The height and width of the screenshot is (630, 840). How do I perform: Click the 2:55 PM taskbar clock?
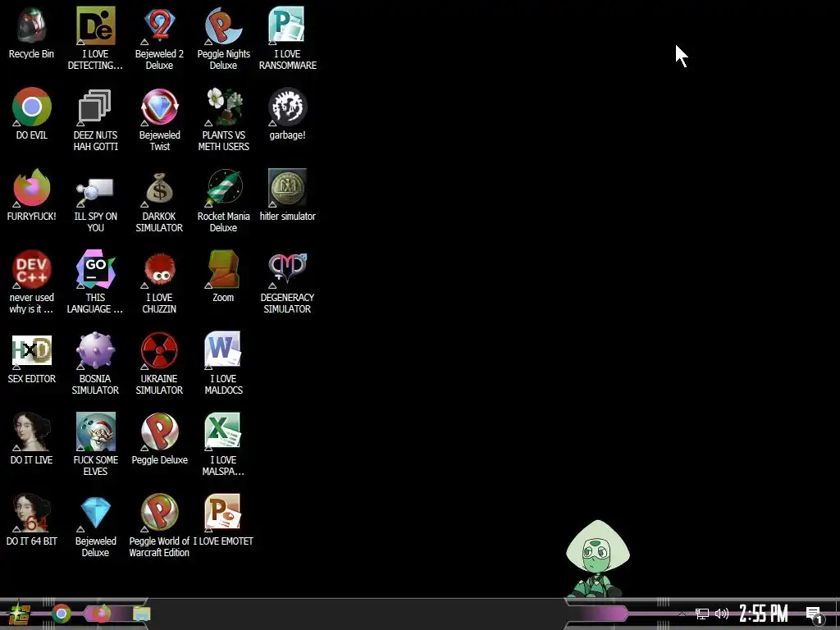coord(764,614)
